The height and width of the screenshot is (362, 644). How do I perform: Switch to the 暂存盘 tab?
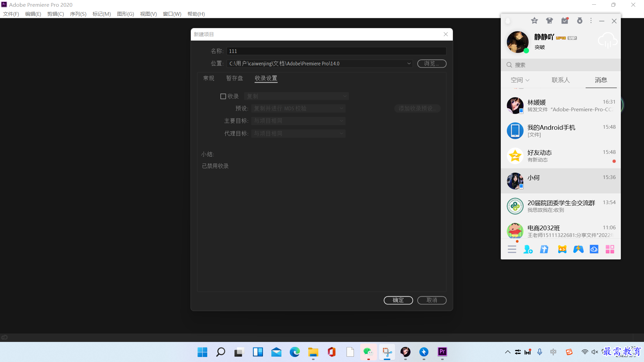coord(234,78)
